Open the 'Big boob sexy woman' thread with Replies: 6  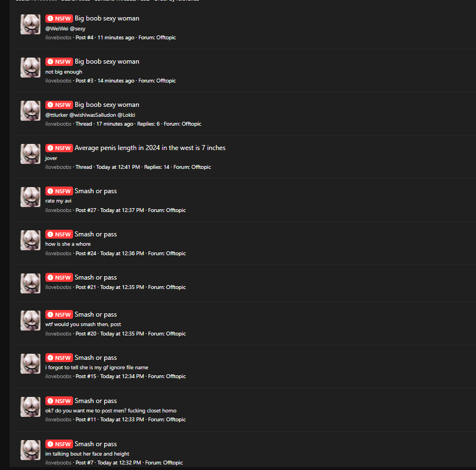[x=107, y=105]
